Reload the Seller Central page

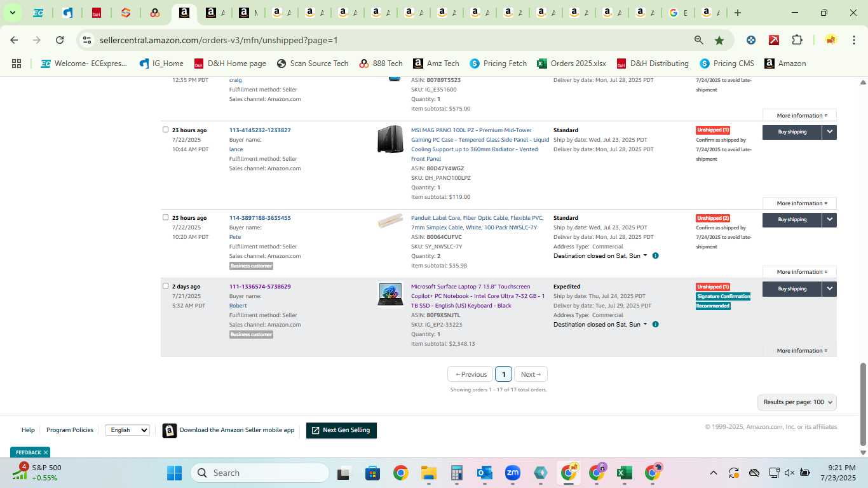click(60, 40)
